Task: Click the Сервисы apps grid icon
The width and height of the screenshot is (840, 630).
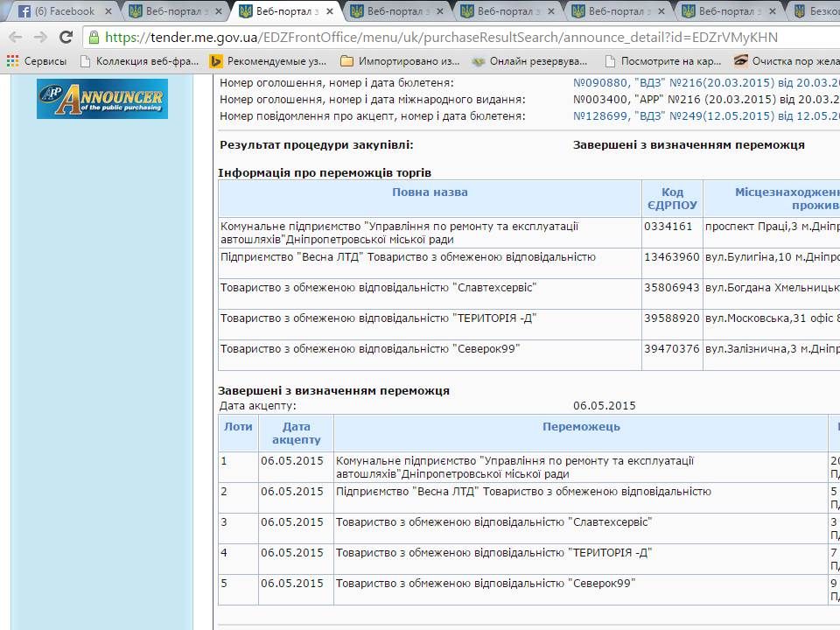Action: 11,61
